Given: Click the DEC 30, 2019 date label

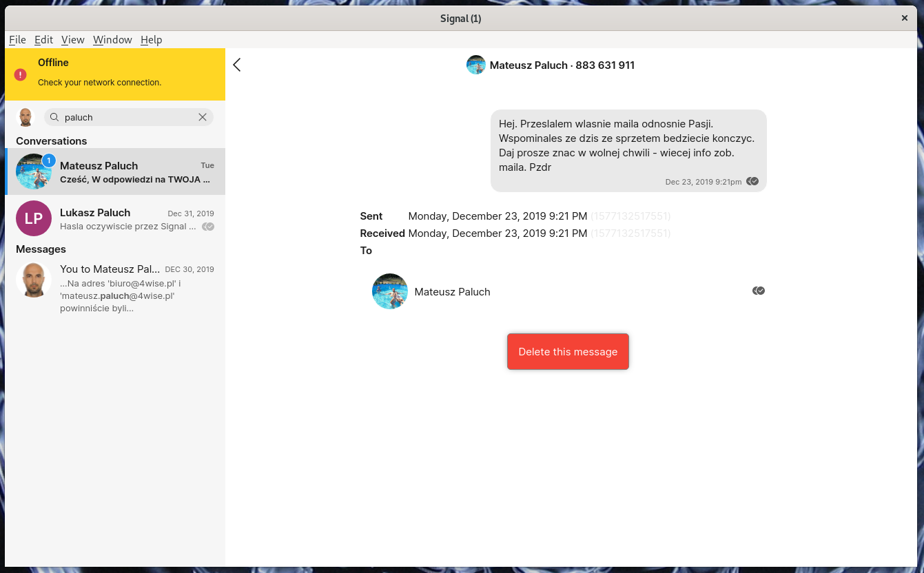Looking at the screenshot, I should (x=189, y=269).
